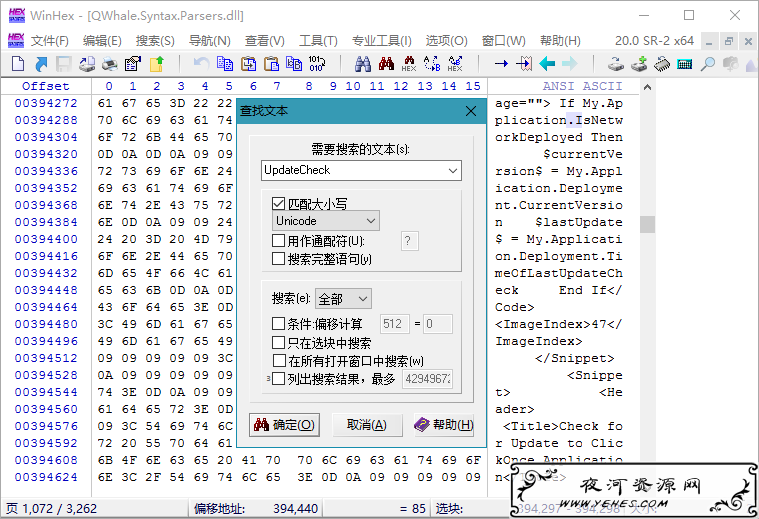
Task: Open the 搜索(S) menu
Action: (x=155, y=41)
